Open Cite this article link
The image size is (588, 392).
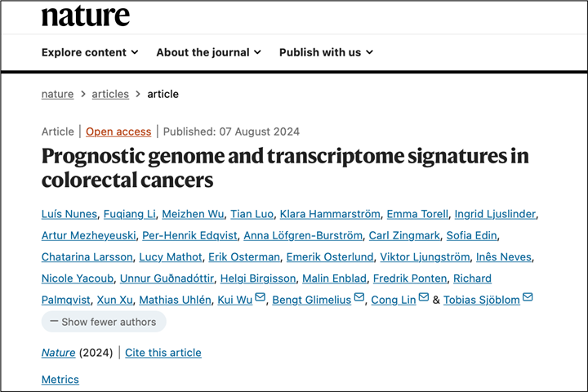pos(163,353)
